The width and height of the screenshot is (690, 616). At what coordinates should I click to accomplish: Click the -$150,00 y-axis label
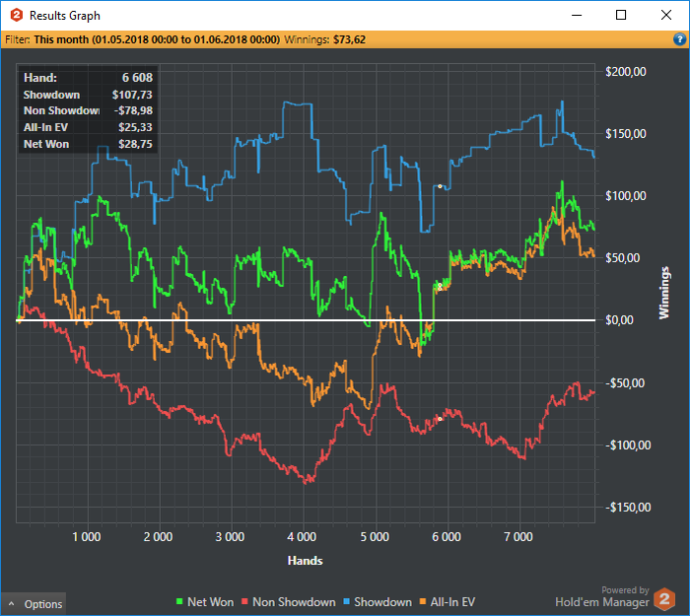coord(628,507)
